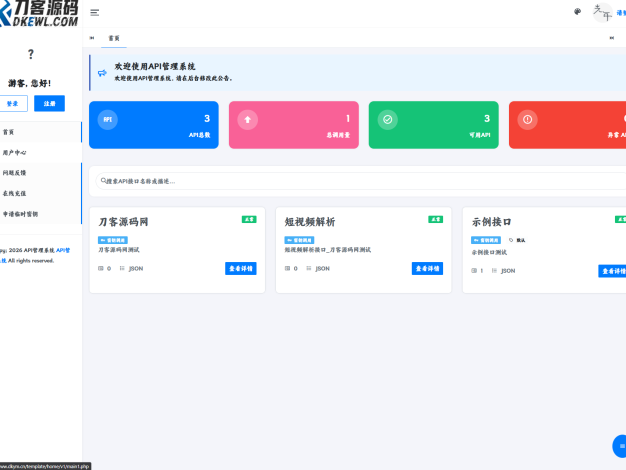View details of 刀客源码网 API
This screenshot has height=470, width=626.
(241, 268)
